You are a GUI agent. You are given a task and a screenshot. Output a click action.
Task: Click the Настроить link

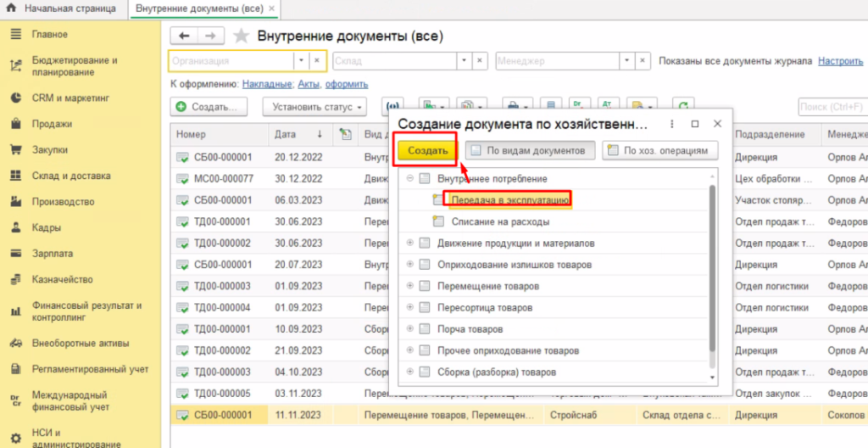pos(840,61)
